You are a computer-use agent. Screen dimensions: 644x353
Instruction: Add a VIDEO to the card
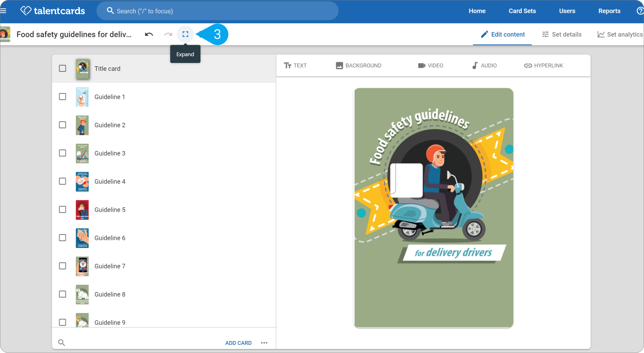coord(431,65)
